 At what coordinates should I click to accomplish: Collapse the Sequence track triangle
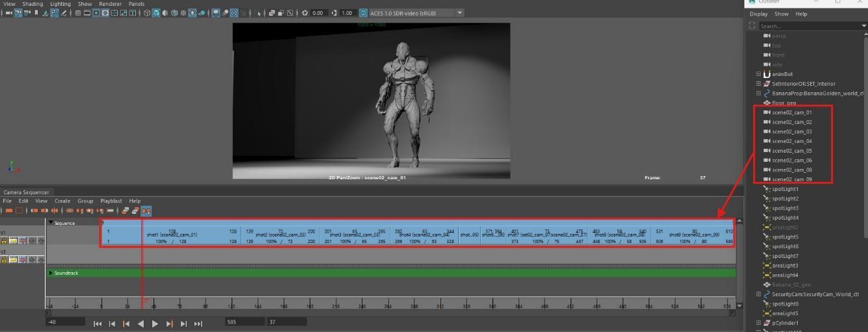51,223
